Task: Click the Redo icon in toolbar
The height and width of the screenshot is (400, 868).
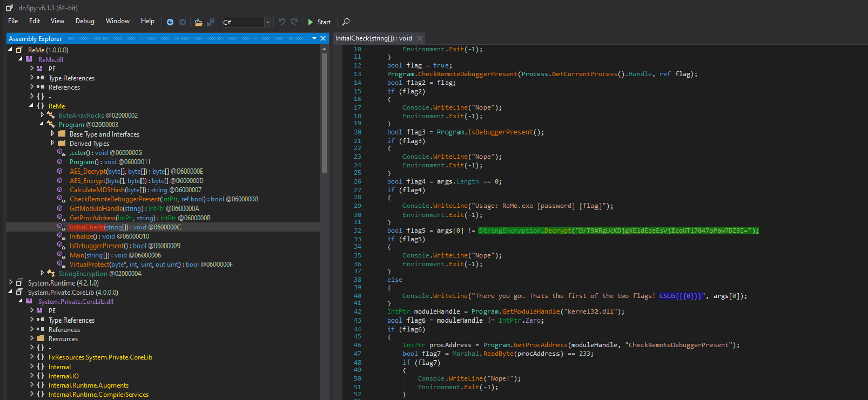Action: click(294, 22)
